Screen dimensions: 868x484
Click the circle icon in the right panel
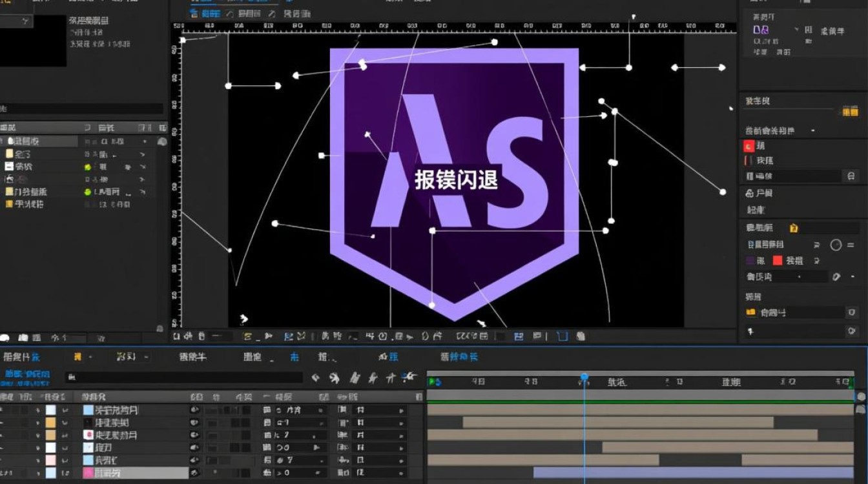pyautogui.click(x=836, y=245)
